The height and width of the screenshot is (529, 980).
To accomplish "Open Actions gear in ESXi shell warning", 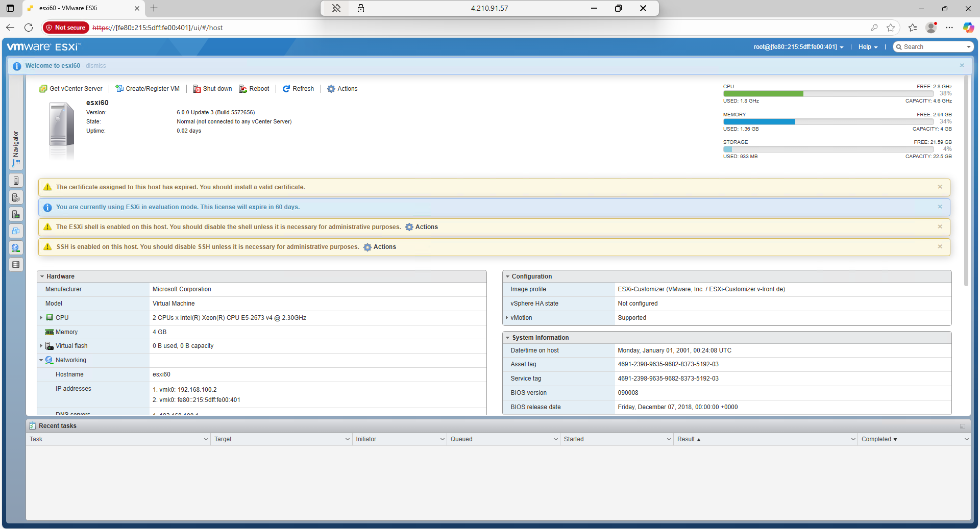I will (422, 227).
